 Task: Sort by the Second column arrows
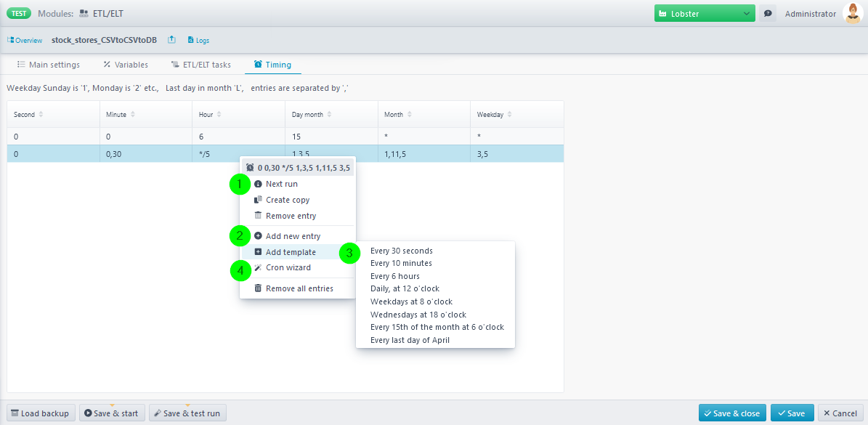[41, 115]
